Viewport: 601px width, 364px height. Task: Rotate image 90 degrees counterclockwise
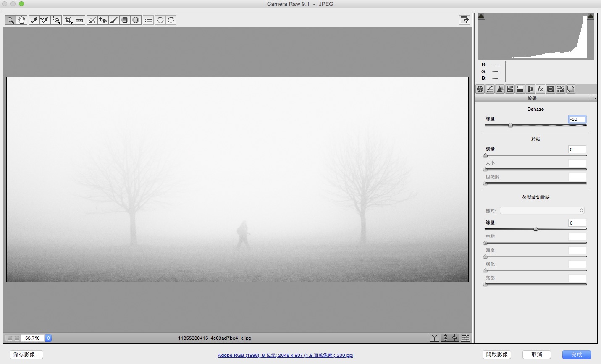pos(160,20)
